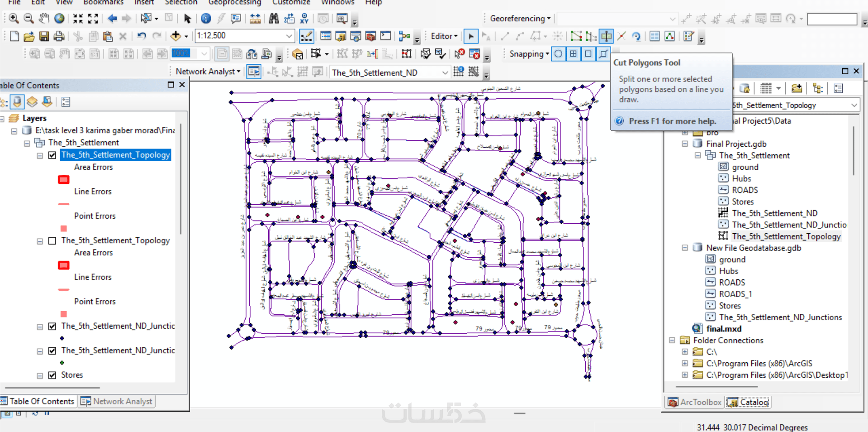868x432 pixels.
Task: Open the Find binoculars tool
Action: [x=274, y=19]
